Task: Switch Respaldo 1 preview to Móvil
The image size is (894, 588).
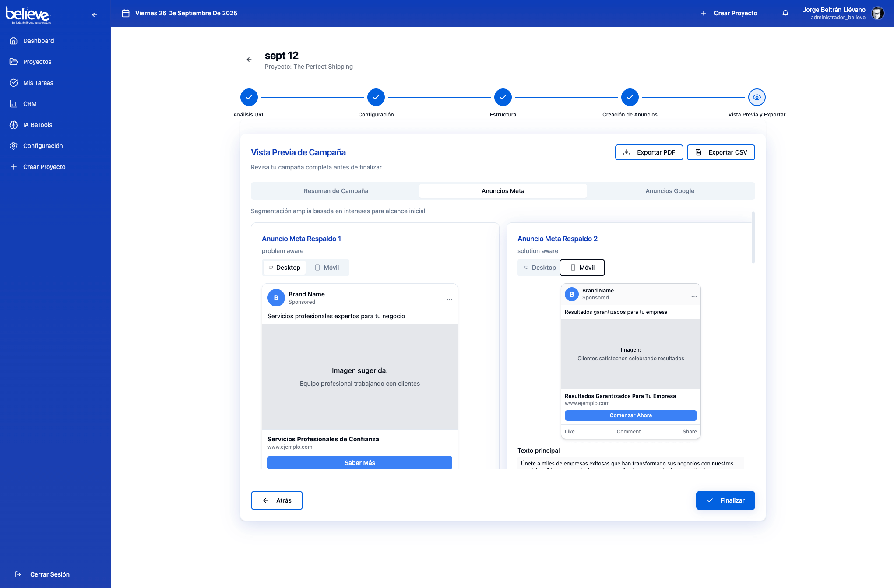Action: click(327, 268)
